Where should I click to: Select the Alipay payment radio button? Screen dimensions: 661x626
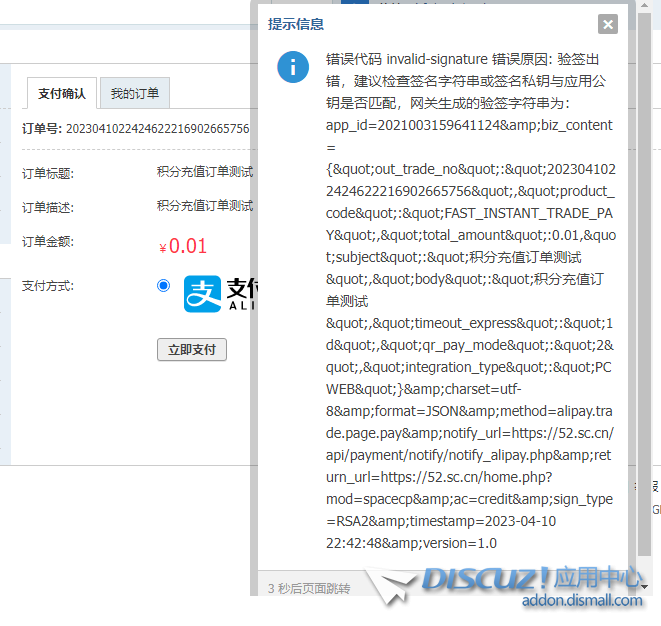[x=164, y=285]
